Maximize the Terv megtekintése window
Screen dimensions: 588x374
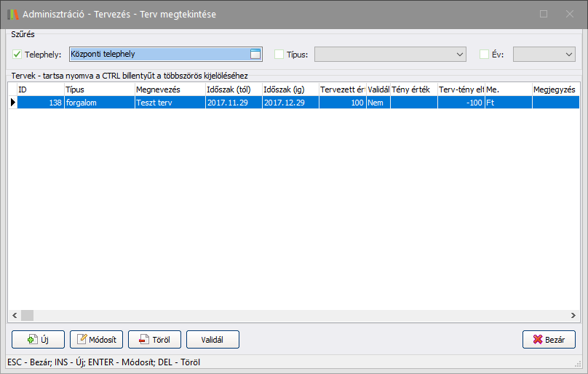(544, 14)
